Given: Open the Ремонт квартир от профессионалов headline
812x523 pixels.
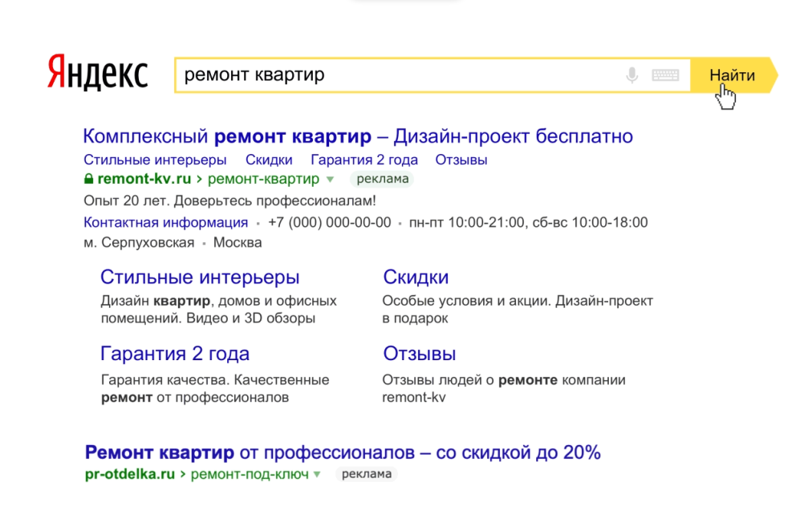Looking at the screenshot, I should (x=343, y=452).
